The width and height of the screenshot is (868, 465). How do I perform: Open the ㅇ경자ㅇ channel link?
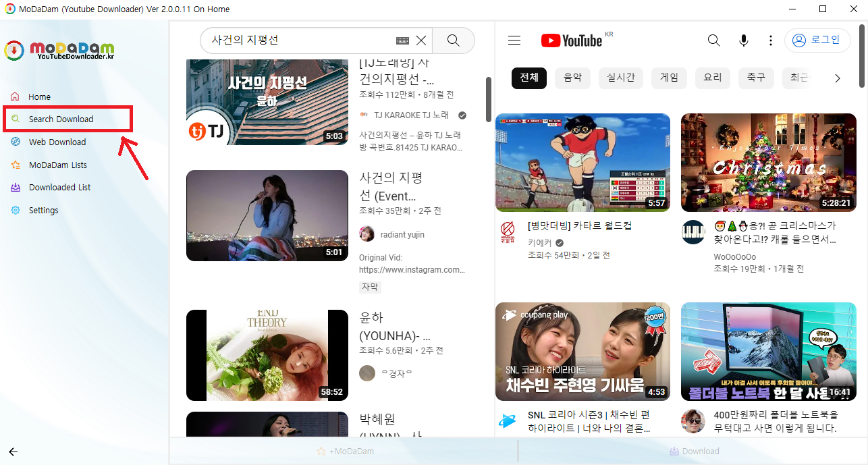pos(397,373)
